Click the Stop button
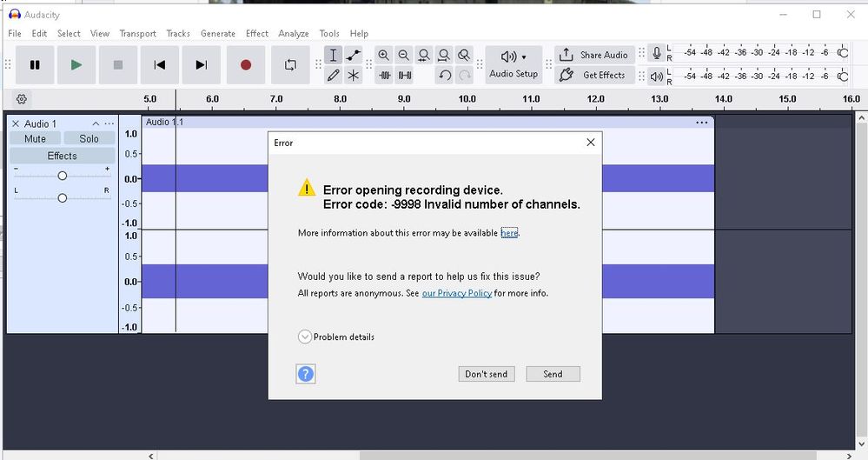Image resolution: width=868 pixels, height=460 pixels. (x=118, y=65)
